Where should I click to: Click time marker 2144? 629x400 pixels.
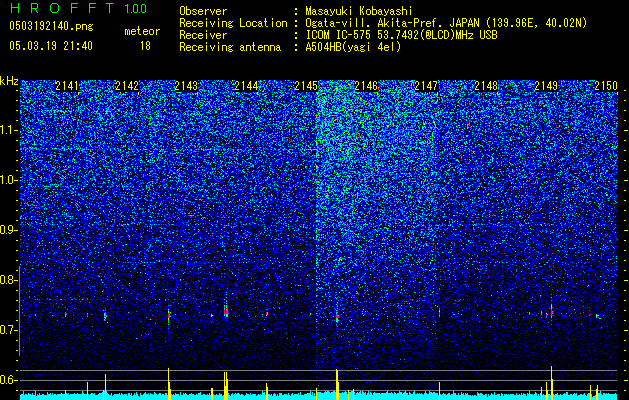[x=246, y=86]
